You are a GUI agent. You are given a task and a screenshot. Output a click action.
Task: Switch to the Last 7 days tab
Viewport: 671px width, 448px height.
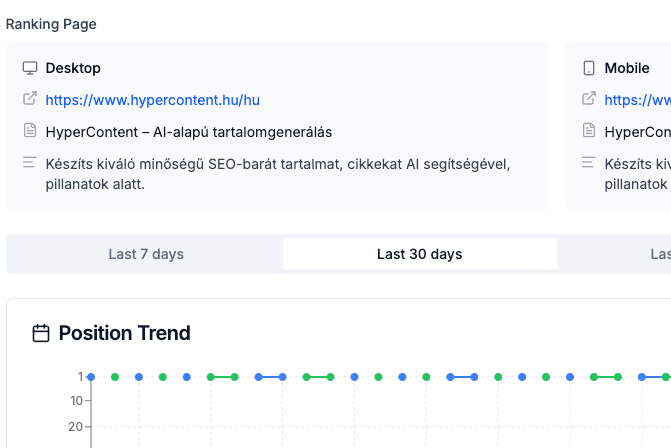[146, 254]
